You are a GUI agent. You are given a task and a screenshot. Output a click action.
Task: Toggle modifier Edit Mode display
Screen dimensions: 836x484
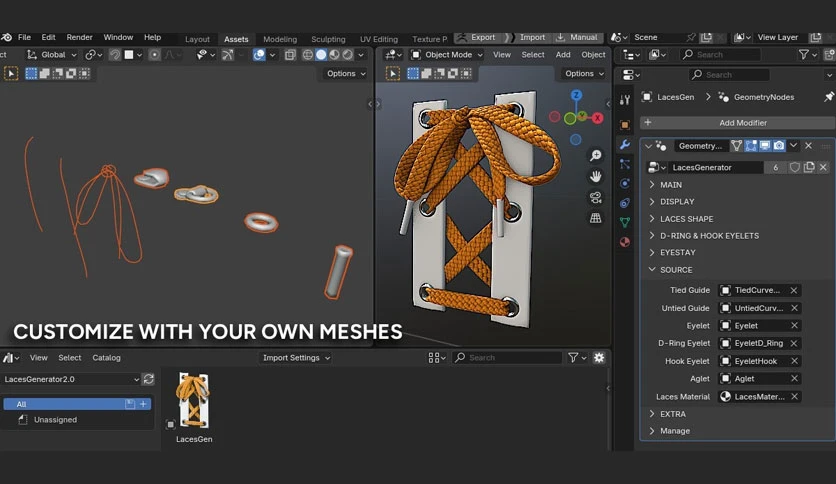click(x=751, y=146)
